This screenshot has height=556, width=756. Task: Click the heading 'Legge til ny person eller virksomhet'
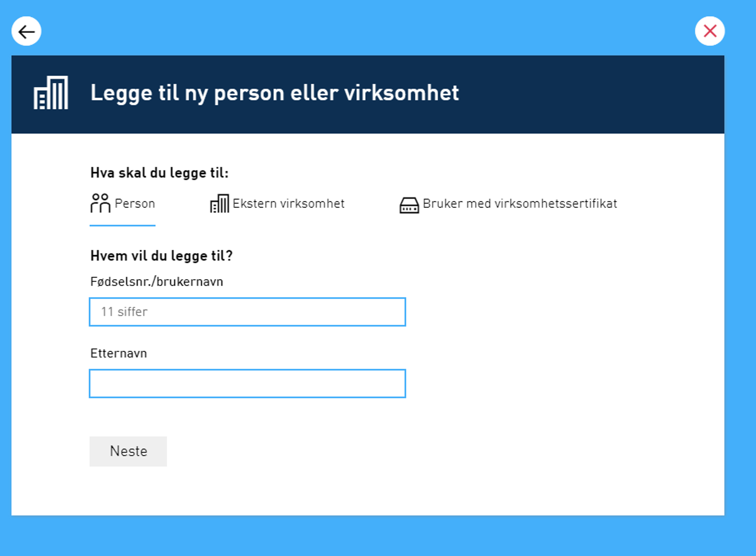[x=274, y=93]
